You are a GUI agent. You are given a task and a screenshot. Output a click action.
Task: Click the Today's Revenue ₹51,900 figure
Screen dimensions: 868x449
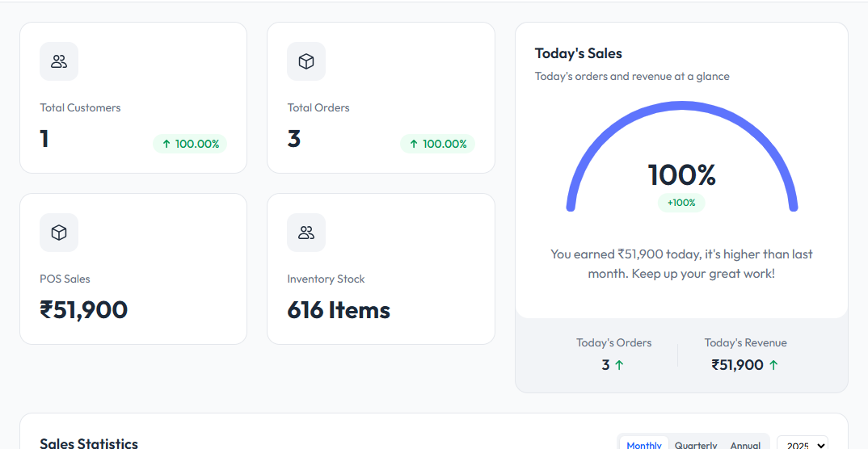737,365
